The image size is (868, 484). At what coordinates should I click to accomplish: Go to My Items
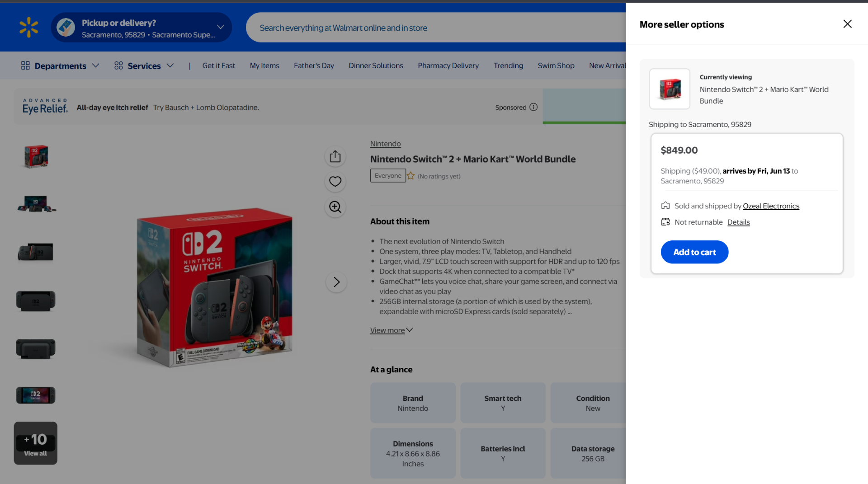(x=264, y=66)
